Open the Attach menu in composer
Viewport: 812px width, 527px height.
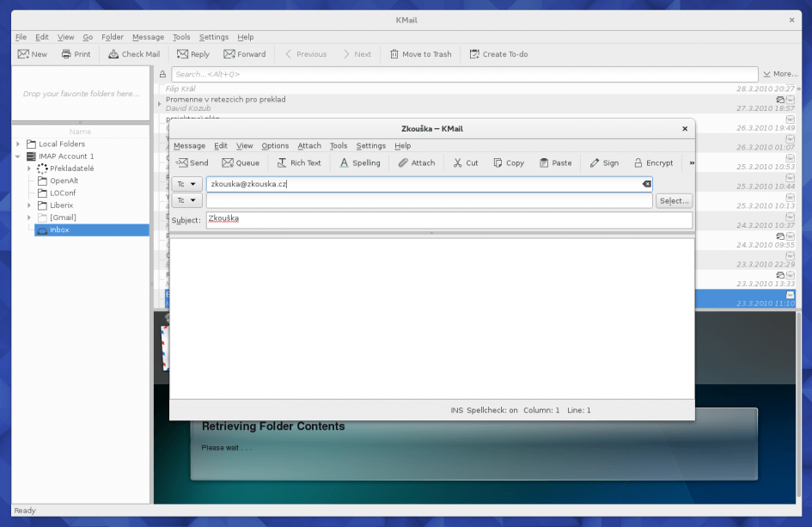[x=309, y=145]
